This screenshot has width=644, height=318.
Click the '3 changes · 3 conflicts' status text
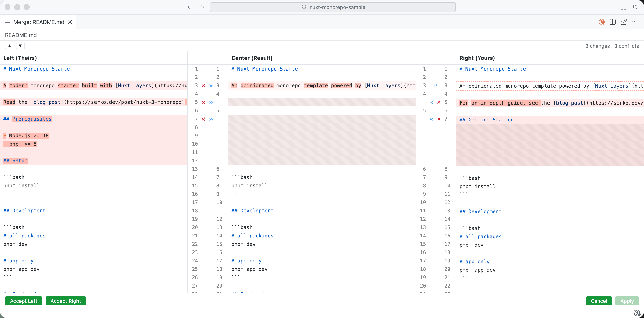[612, 46]
